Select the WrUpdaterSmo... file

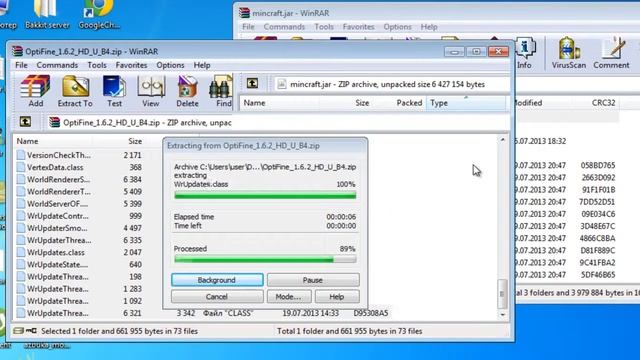click(x=57, y=228)
